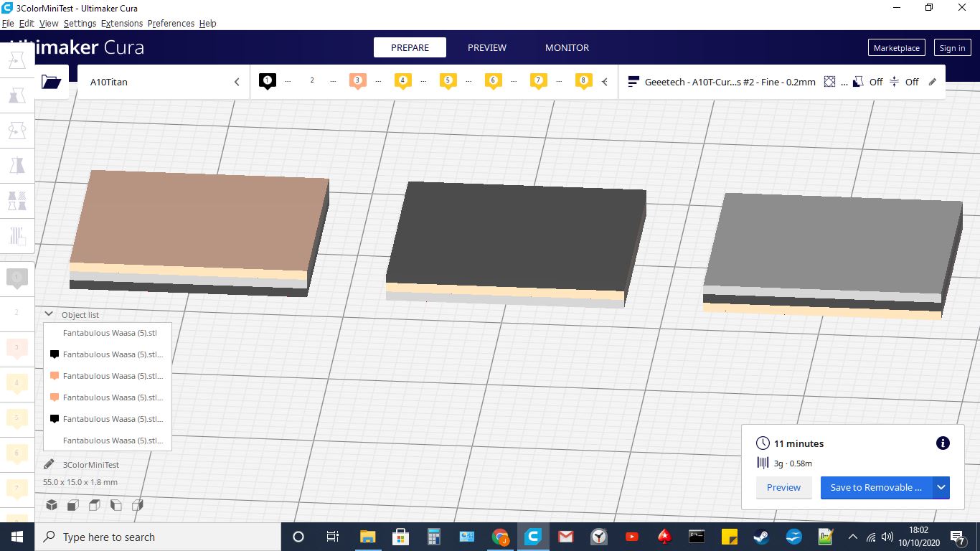Open extruder 8 yellow material tab
This screenshot has height=551, width=980.
pos(583,81)
